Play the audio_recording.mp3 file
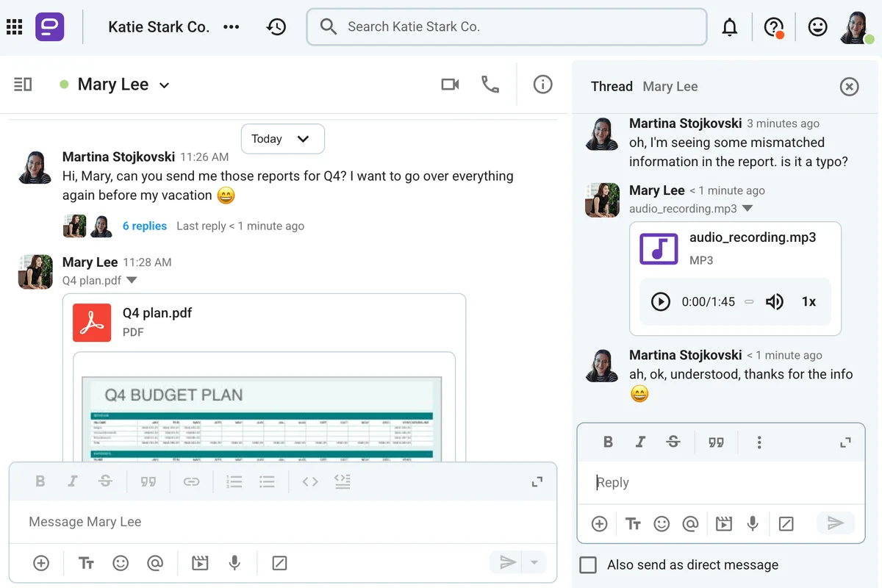This screenshot has width=882, height=588. [660, 301]
